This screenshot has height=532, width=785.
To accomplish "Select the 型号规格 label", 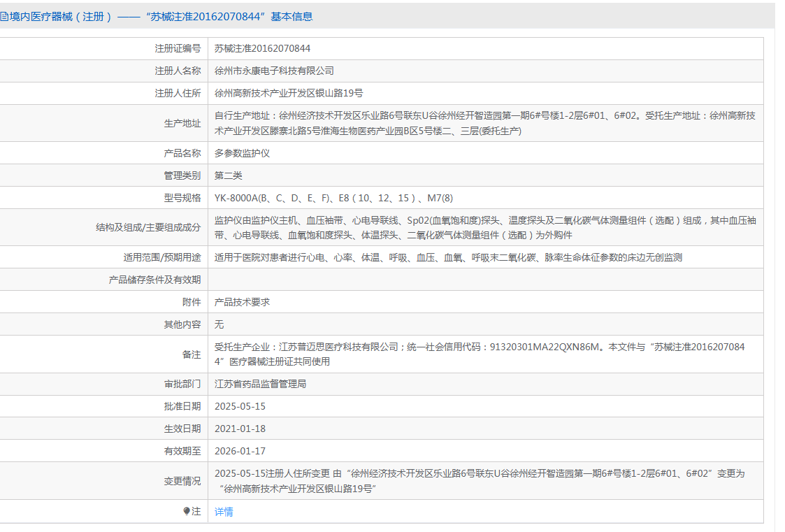I will point(182,198).
